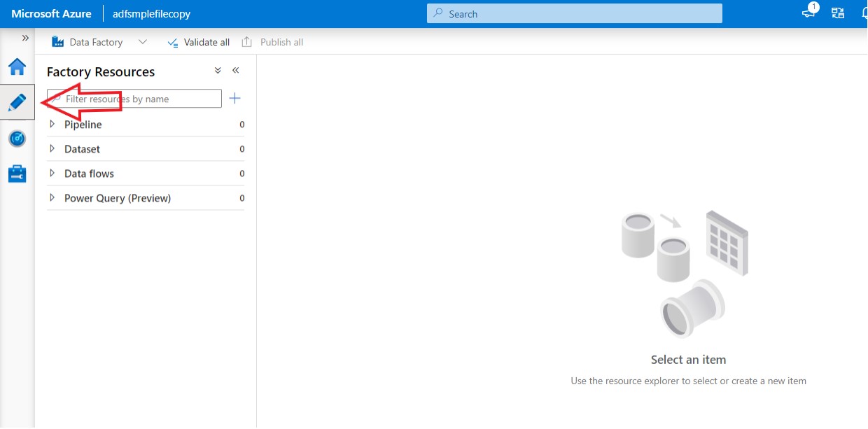Click the Data flows count 0
This screenshot has height=429, width=868.
tap(242, 174)
